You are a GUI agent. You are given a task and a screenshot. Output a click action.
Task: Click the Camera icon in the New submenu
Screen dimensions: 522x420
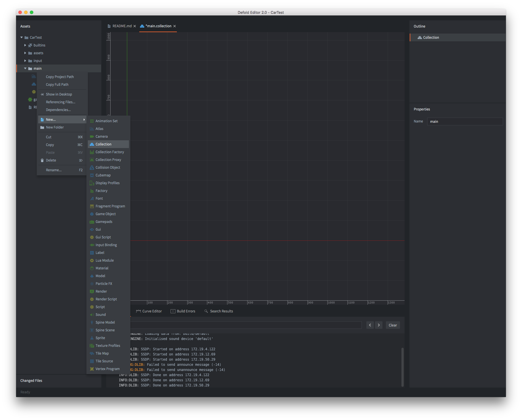click(92, 137)
